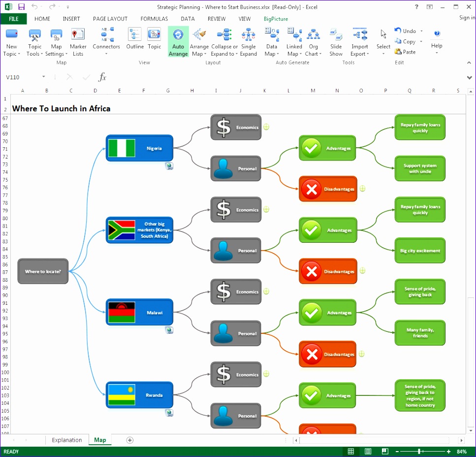Click Undo in the Edit group
The width and height of the screenshot is (476, 457).
point(405,31)
